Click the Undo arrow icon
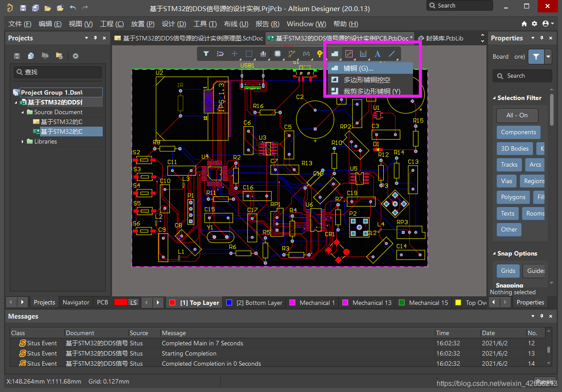This screenshot has height=392, width=562. pyautogui.click(x=73, y=8)
